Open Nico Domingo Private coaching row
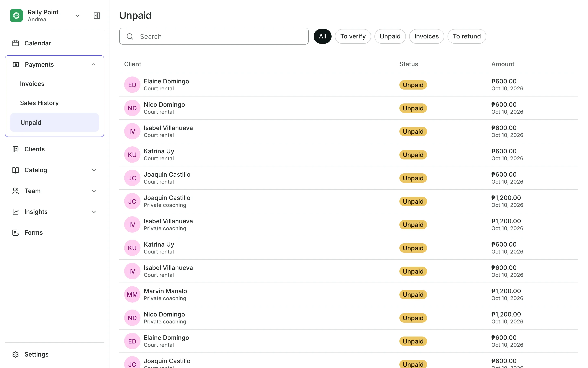The image size is (588, 368). tap(349, 318)
